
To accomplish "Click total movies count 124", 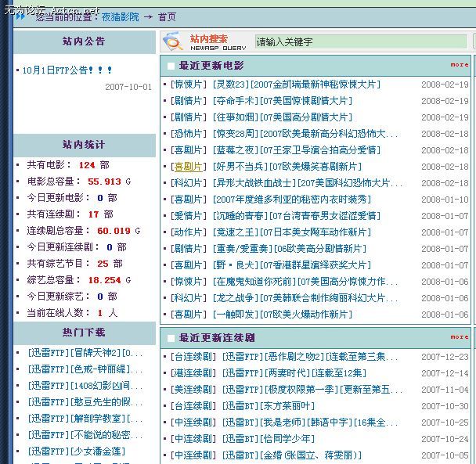I will tap(87, 165).
